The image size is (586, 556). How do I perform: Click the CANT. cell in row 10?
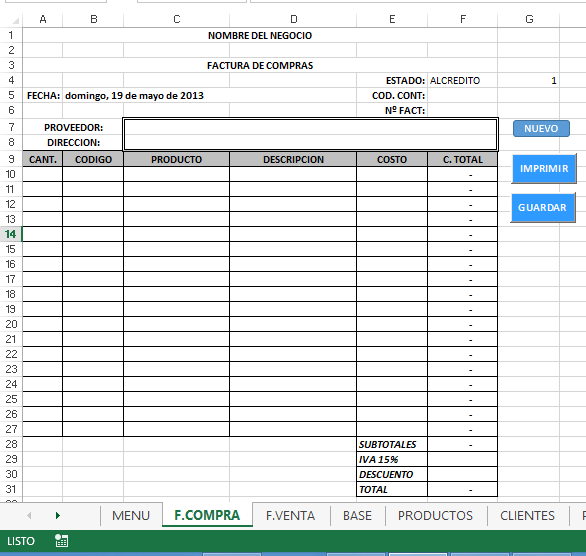pyautogui.click(x=43, y=174)
